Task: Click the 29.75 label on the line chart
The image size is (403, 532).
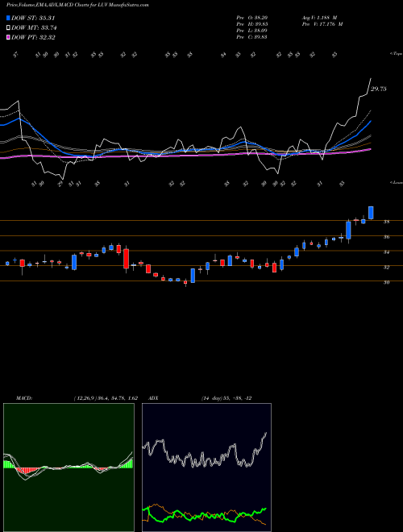Action: pos(379,89)
